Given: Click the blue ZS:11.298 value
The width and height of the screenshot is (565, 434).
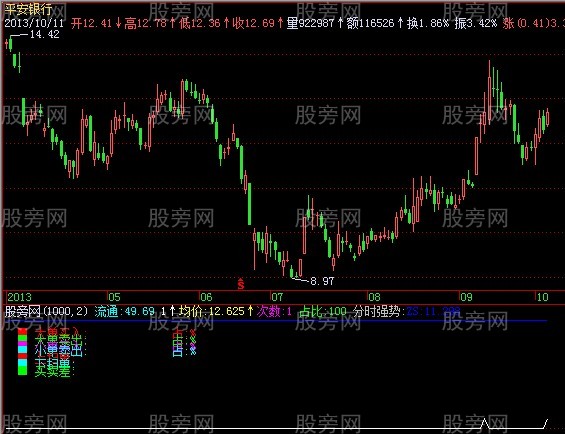Looking at the screenshot, I should point(433,311).
